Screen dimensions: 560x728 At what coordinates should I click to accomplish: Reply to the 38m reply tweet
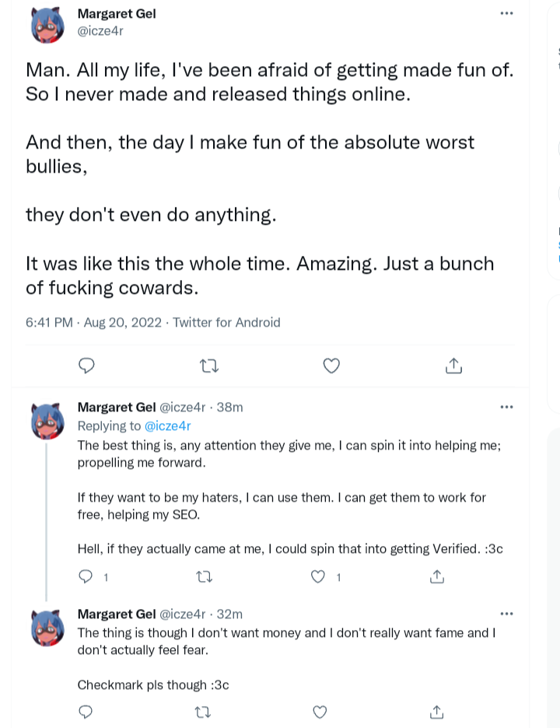point(86,576)
